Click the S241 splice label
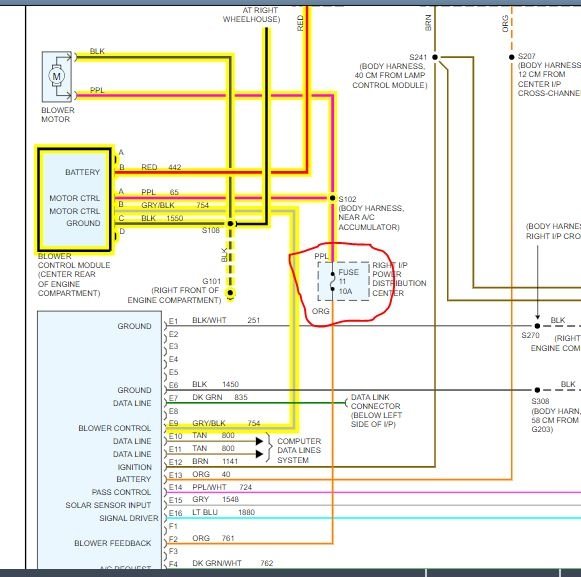The image size is (581, 577). (x=418, y=57)
